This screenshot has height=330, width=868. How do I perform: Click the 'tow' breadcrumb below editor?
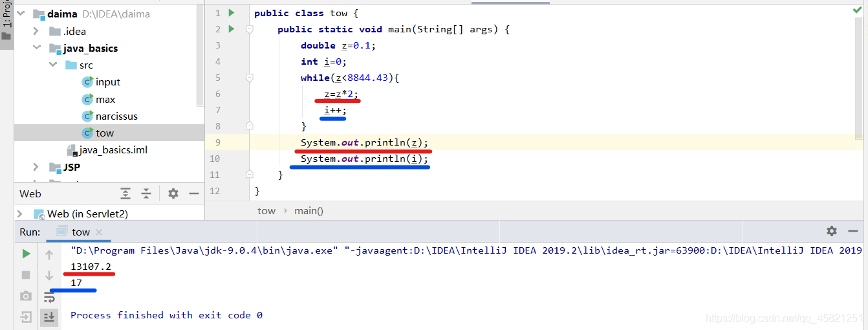click(266, 210)
